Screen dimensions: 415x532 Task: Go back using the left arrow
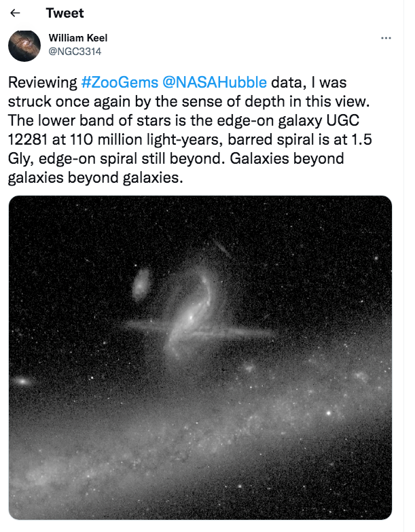point(16,14)
